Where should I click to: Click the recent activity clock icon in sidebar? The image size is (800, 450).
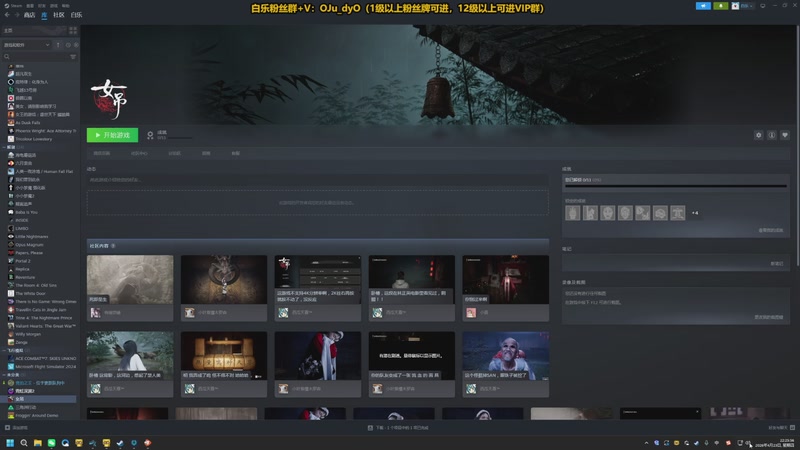click(x=68, y=45)
